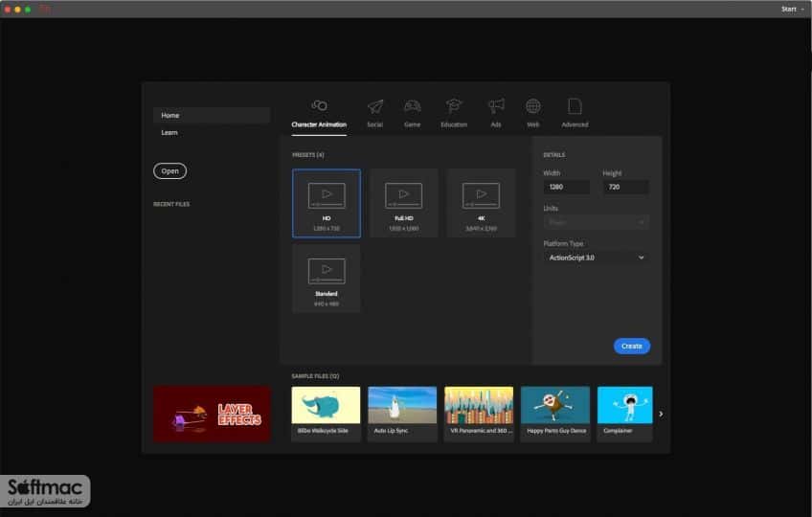Image resolution: width=812 pixels, height=517 pixels.
Task: Edit the Width field showing 1280
Action: [x=567, y=187]
